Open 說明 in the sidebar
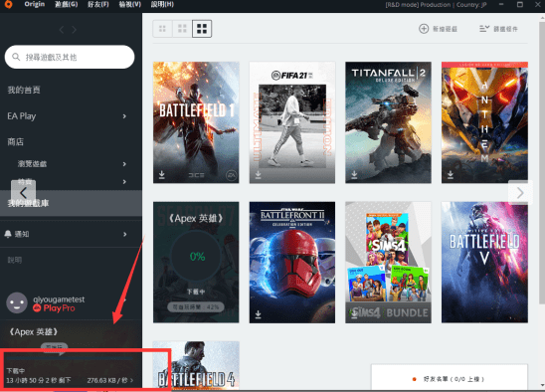This screenshot has width=545, height=392. [x=15, y=260]
